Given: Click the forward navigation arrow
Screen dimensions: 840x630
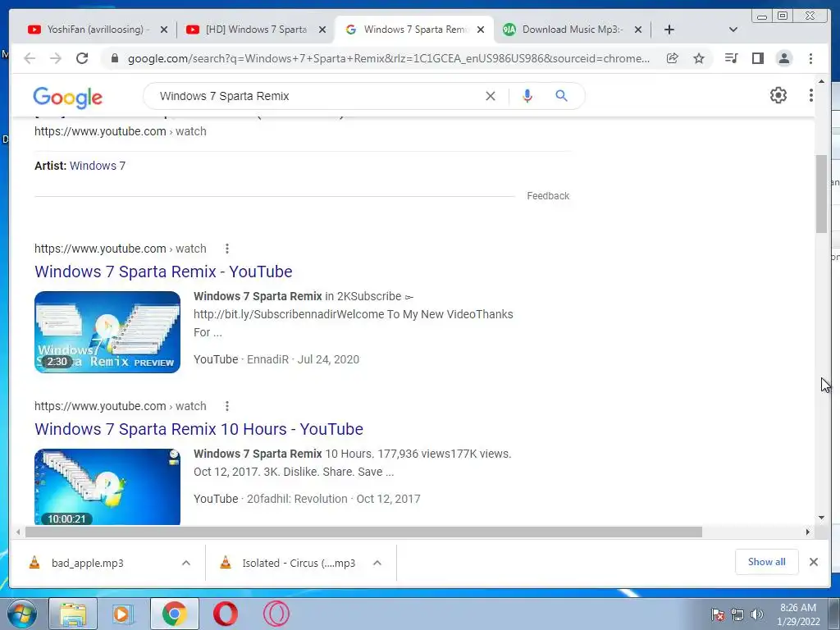Looking at the screenshot, I should 56,58.
